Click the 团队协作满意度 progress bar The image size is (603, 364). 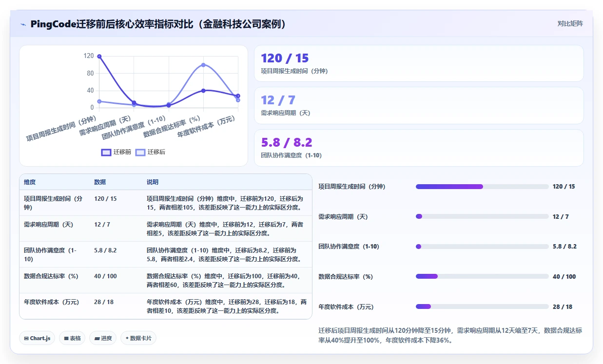point(482,247)
